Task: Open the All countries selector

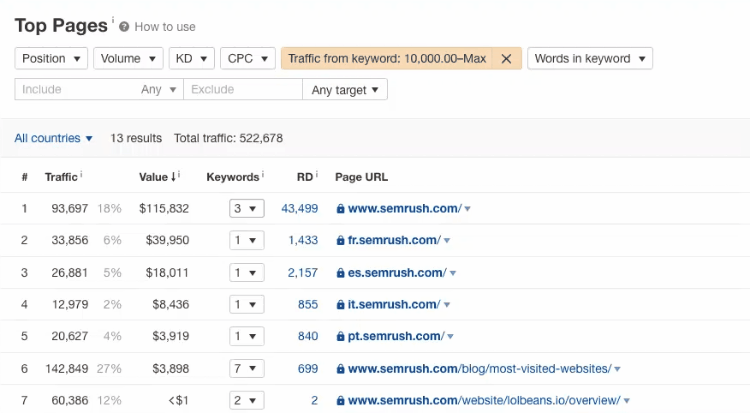Action: [x=53, y=138]
